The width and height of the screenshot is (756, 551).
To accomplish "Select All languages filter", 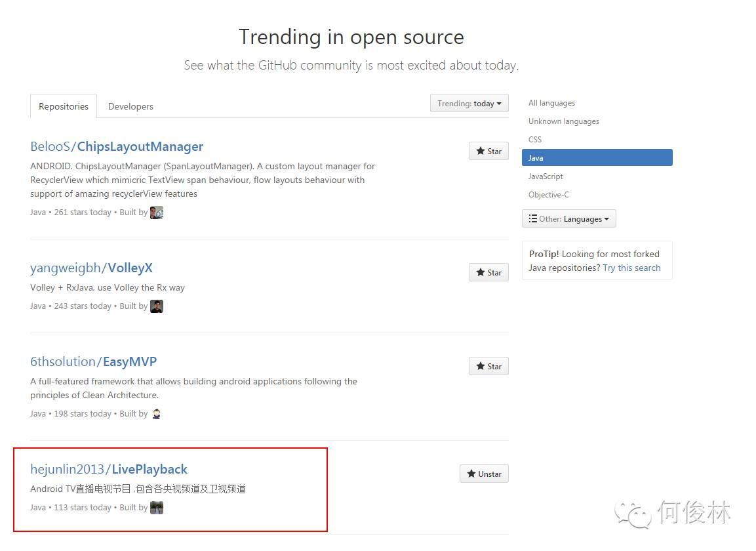I will (x=551, y=103).
